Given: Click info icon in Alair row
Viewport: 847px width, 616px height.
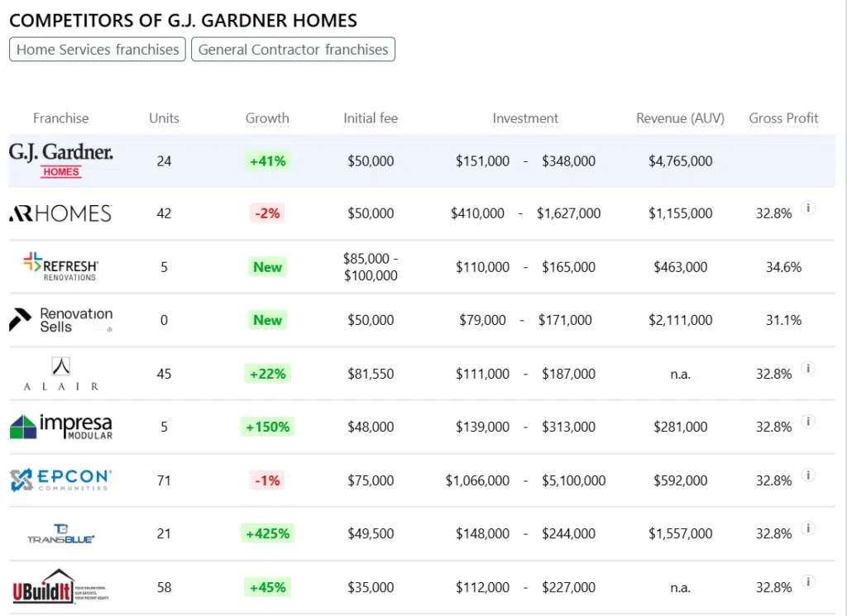Looking at the screenshot, I should click(809, 368).
